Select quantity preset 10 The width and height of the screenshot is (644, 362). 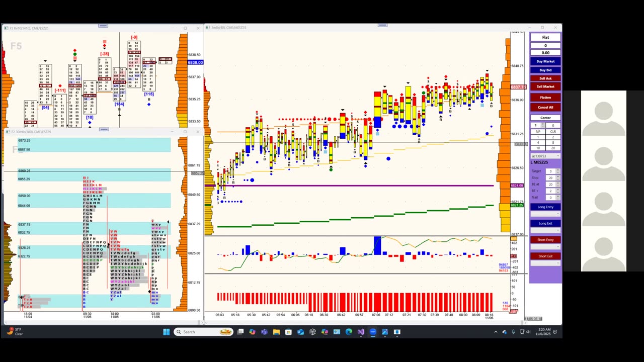point(538,148)
